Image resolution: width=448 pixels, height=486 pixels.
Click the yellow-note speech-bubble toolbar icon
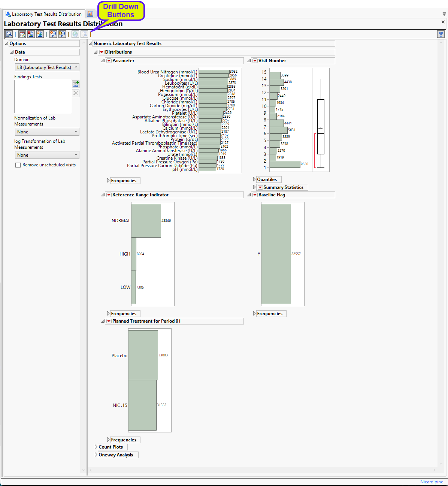coord(62,34)
